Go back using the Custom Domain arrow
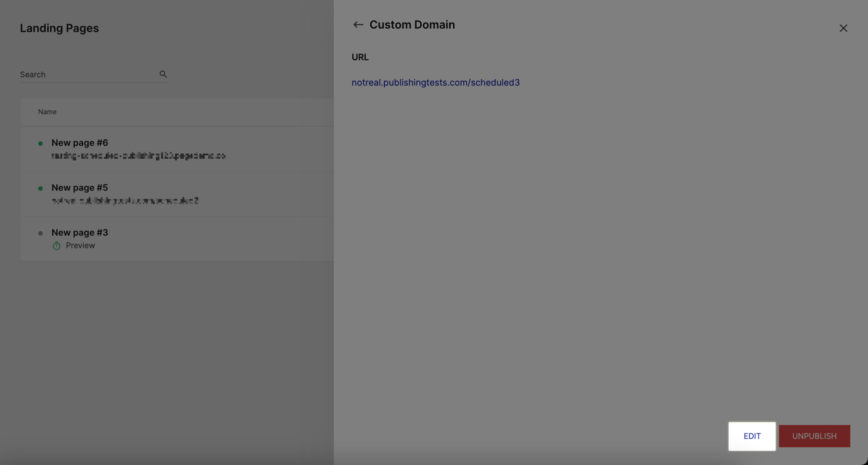Screen dimensions: 868x465 click(x=358, y=25)
